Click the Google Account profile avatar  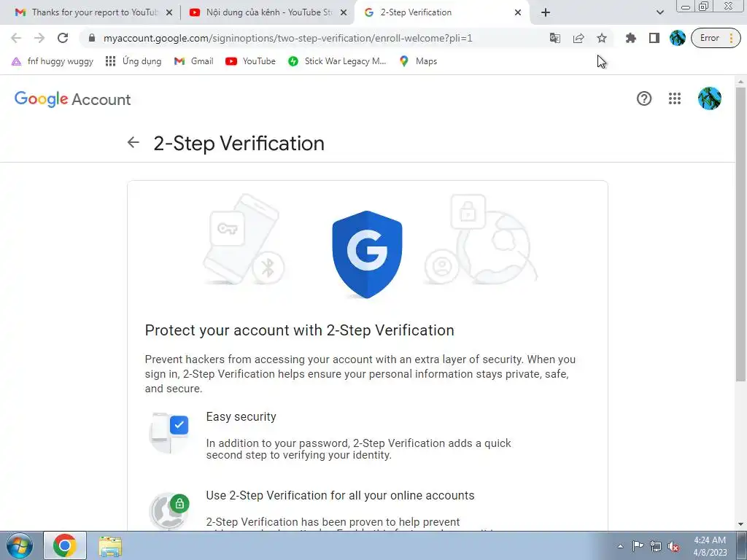pos(709,98)
